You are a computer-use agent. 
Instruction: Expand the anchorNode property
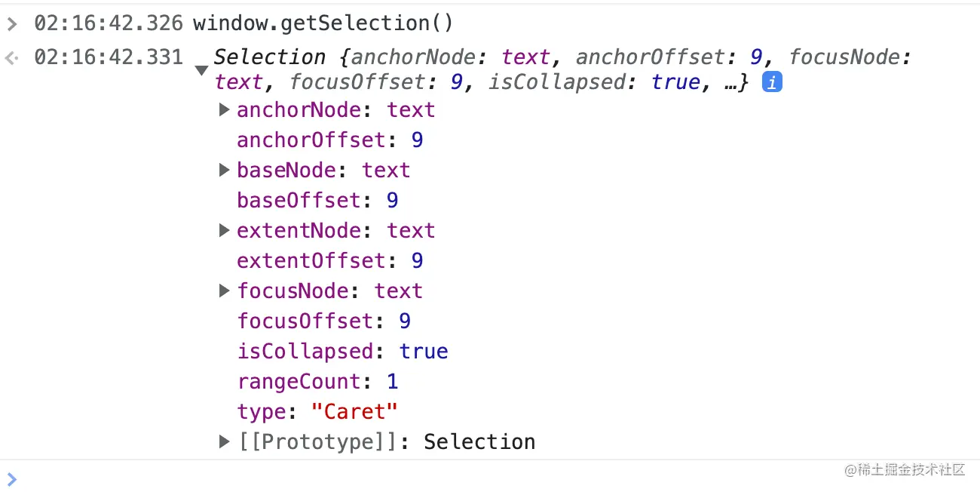(224, 110)
